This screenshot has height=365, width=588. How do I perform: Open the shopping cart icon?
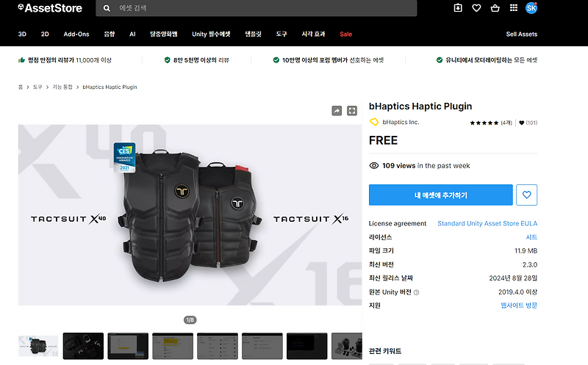(495, 8)
